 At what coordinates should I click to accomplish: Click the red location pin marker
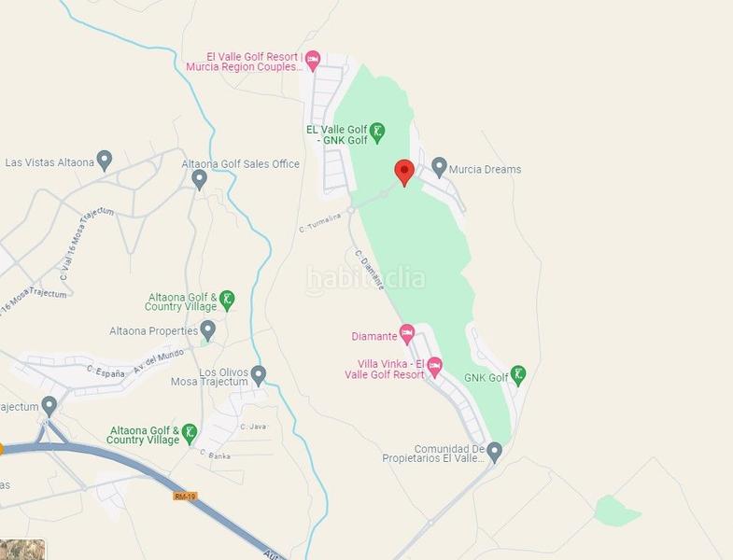click(x=404, y=173)
